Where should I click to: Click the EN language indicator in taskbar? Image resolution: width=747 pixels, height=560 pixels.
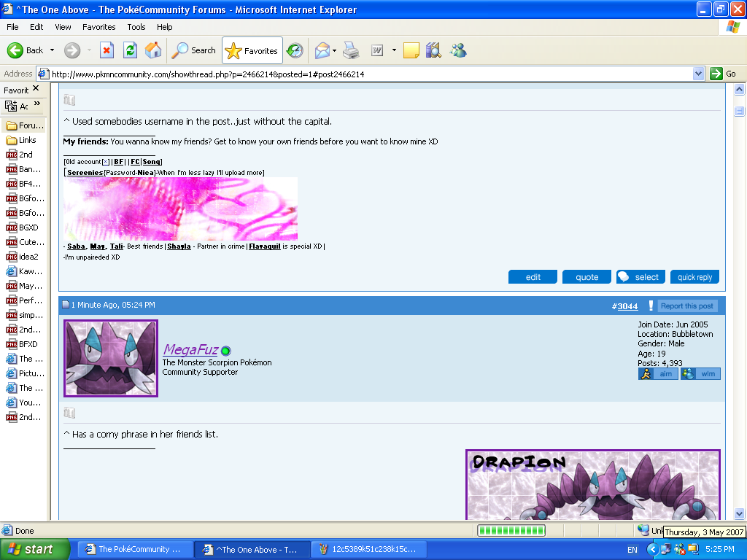(632, 550)
